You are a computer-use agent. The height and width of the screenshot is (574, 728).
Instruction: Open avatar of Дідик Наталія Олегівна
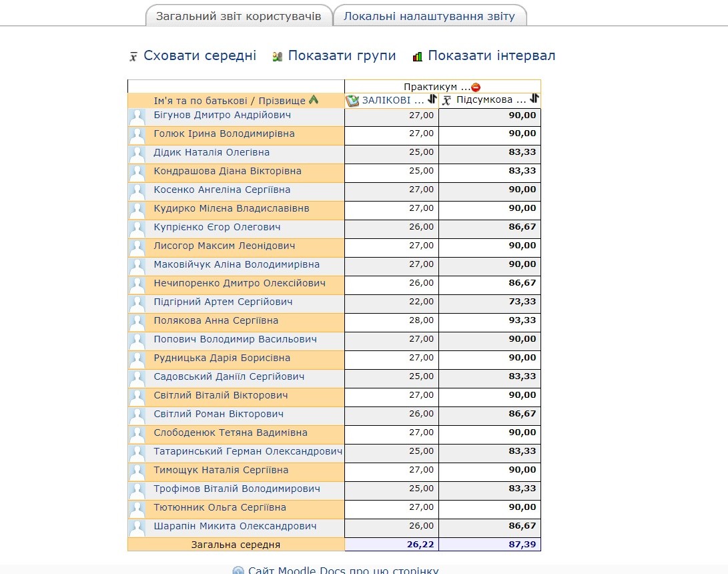point(137,154)
